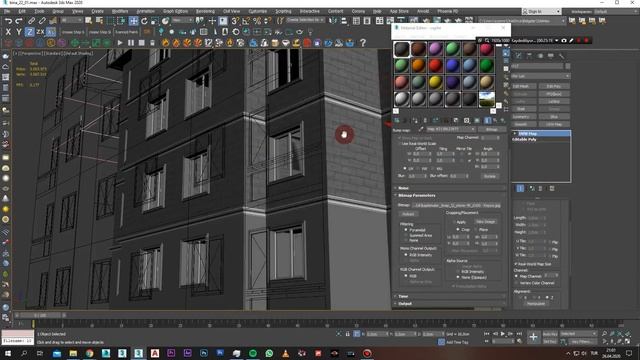Open the Edit menu
The image size is (640, 360).
[22, 11]
